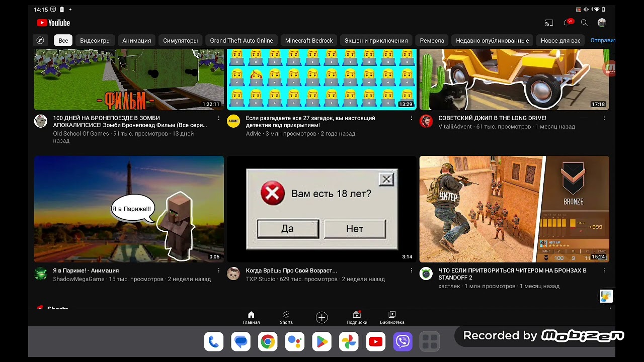Select the Симуляторы filter chip
This screenshot has height=362, width=644.
click(x=181, y=40)
